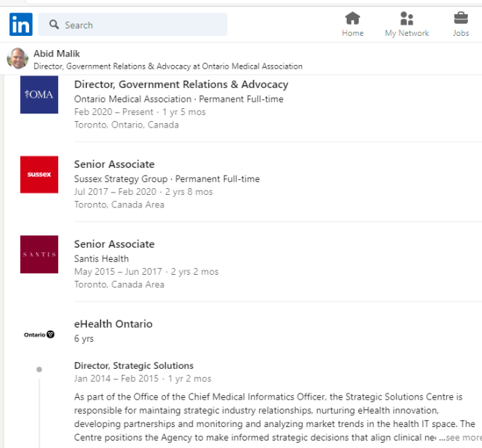The width and height of the screenshot is (482, 448).
Task: Expand the description with see more
Action: pos(461,438)
